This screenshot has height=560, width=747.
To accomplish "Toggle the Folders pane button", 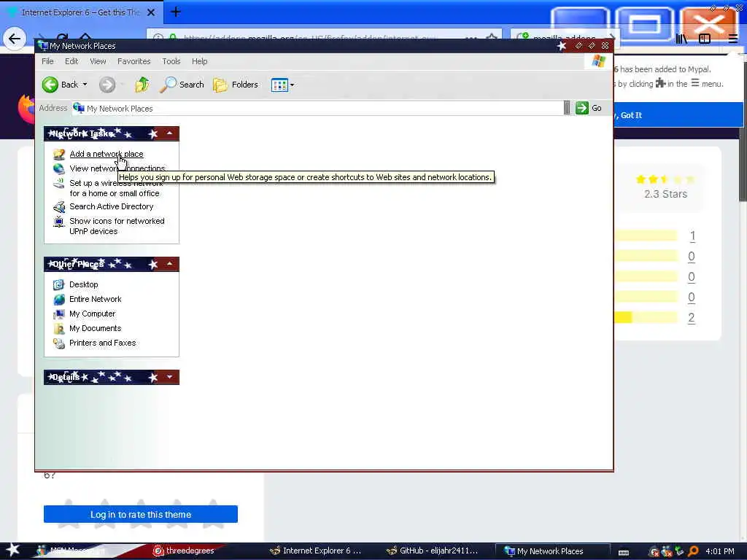I will [236, 85].
